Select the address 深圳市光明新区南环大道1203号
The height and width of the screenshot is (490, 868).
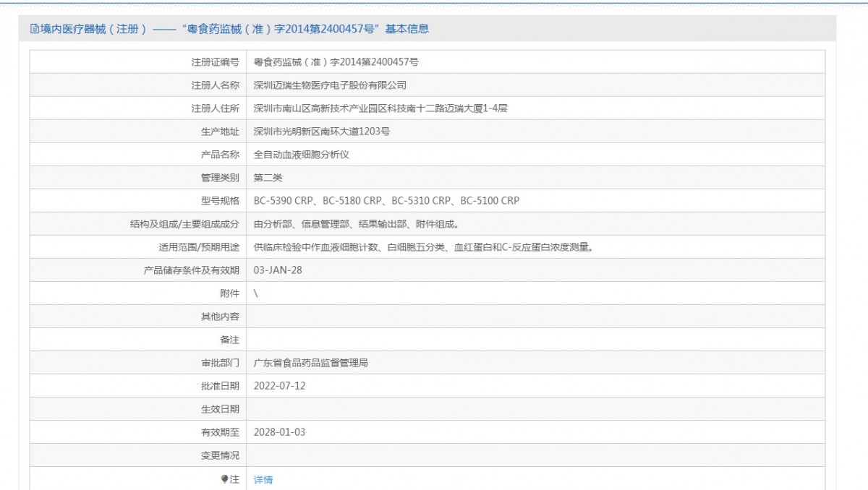322,132
